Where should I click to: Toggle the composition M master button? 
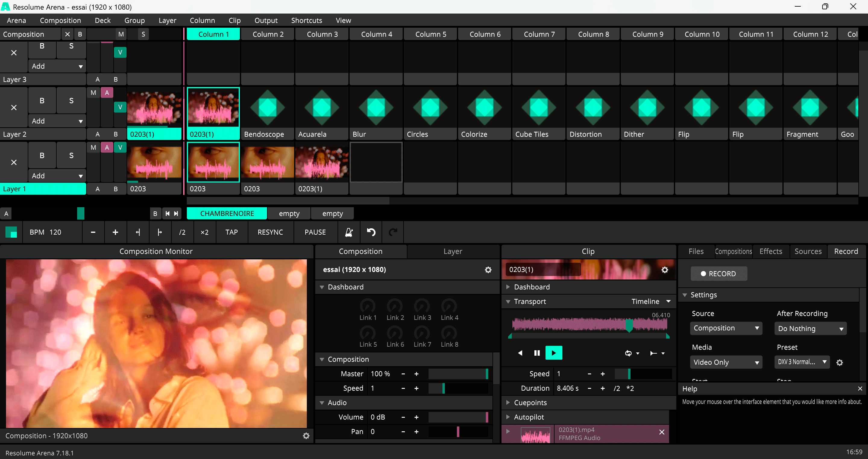[121, 34]
